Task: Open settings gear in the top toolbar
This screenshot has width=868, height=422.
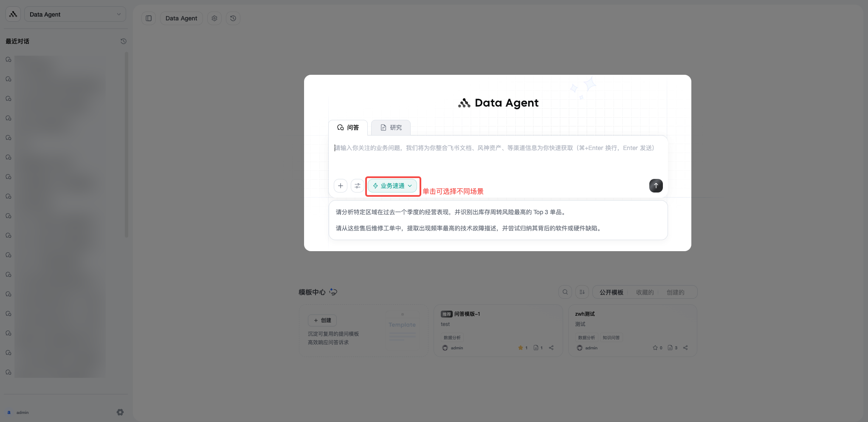Action: pos(214,18)
